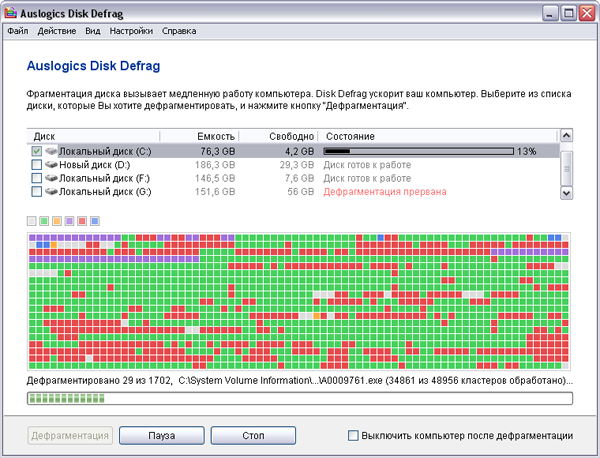This screenshot has height=458, width=600.
Task: Click the purple legend swatch
Action: (x=69, y=221)
